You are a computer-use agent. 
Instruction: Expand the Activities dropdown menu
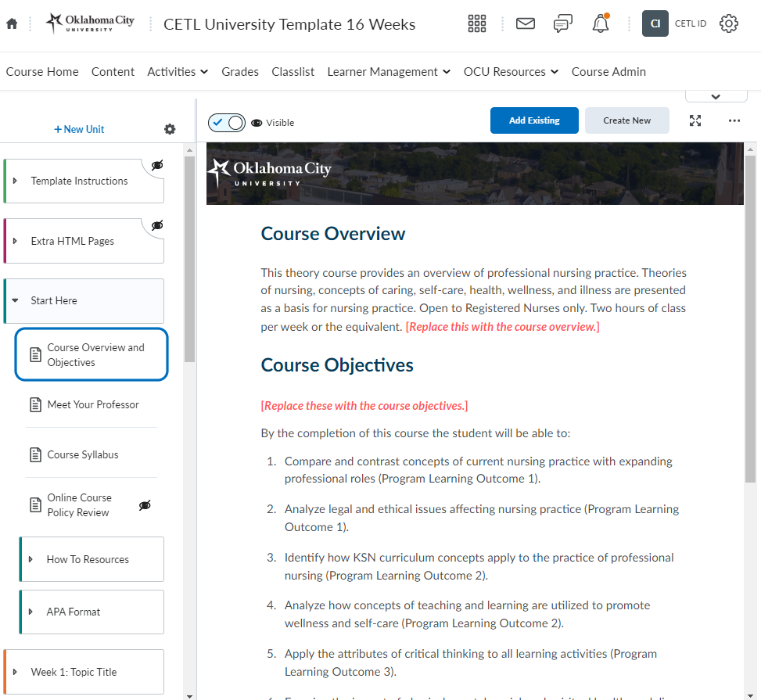[x=178, y=72]
